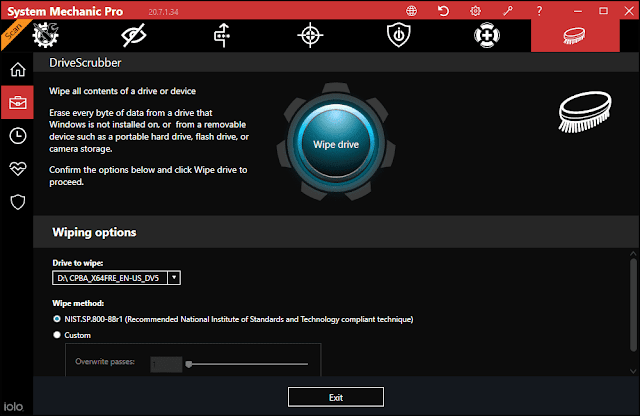Click the undo arrow icon in title bar

click(443, 11)
